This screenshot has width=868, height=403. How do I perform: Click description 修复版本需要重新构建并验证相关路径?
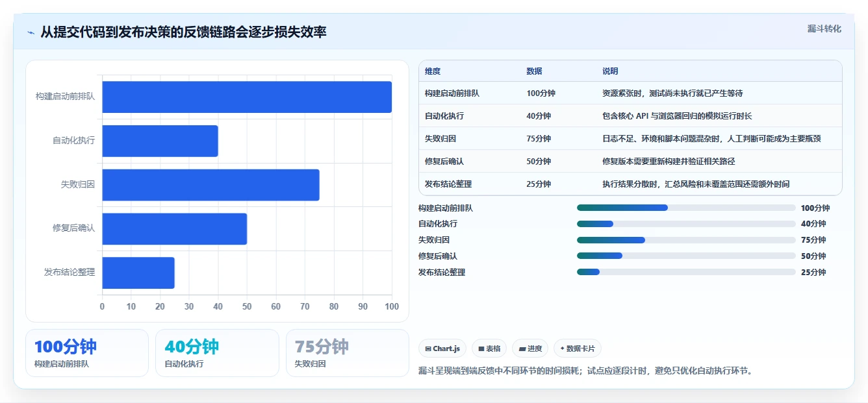(x=669, y=162)
